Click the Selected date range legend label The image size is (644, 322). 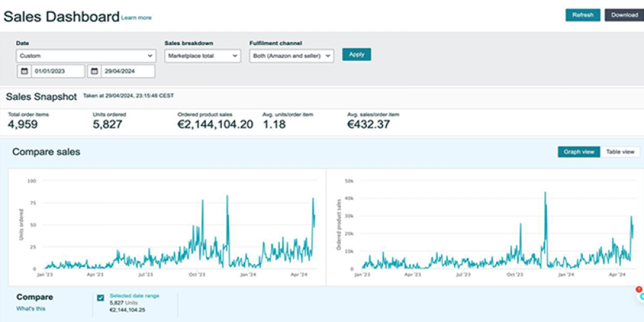pyautogui.click(x=135, y=296)
